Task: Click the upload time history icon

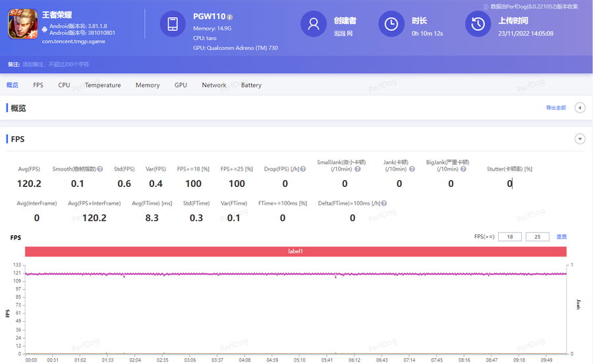Action: [478, 24]
